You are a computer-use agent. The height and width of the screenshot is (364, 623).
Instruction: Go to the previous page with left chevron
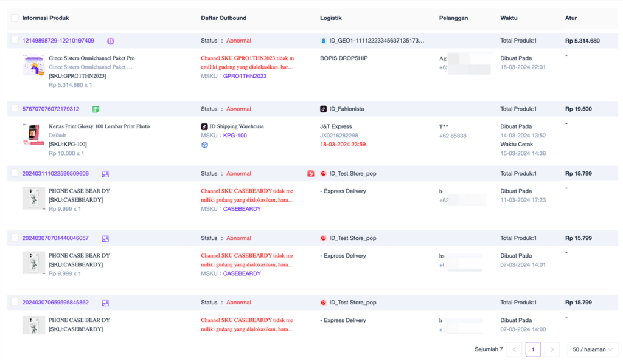[x=514, y=349]
